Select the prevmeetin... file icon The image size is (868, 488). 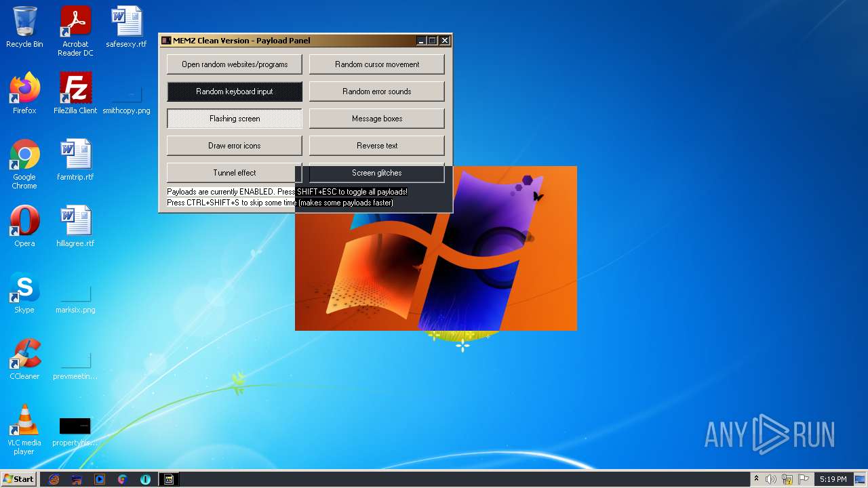(x=75, y=366)
